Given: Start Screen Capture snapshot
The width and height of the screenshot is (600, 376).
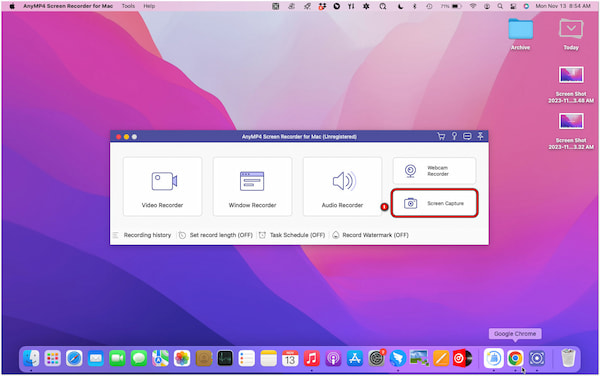Looking at the screenshot, I should [434, 203].
